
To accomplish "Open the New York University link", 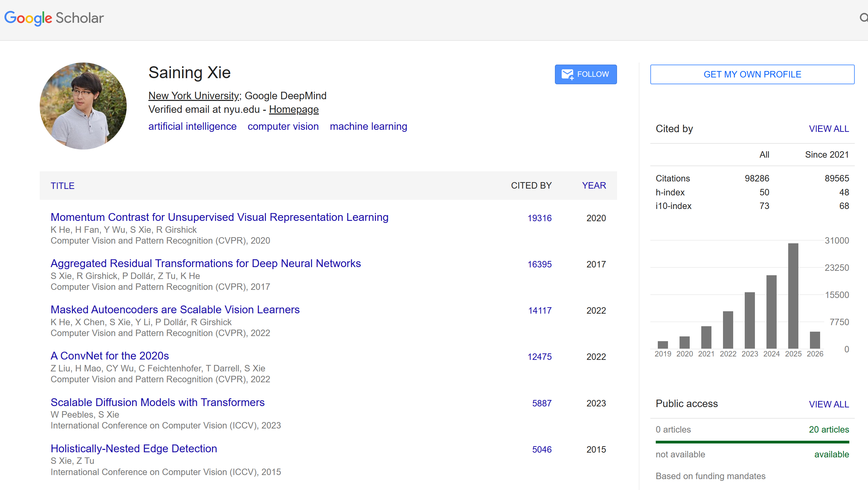I will (x=194, y=96).
